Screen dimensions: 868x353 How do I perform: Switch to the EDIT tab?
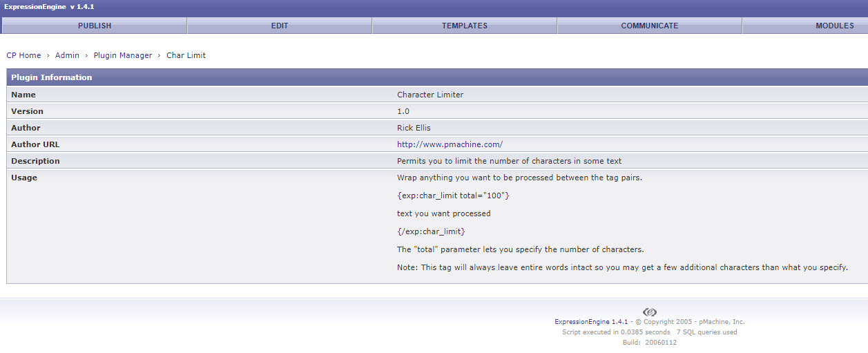(x=280, y=26)
